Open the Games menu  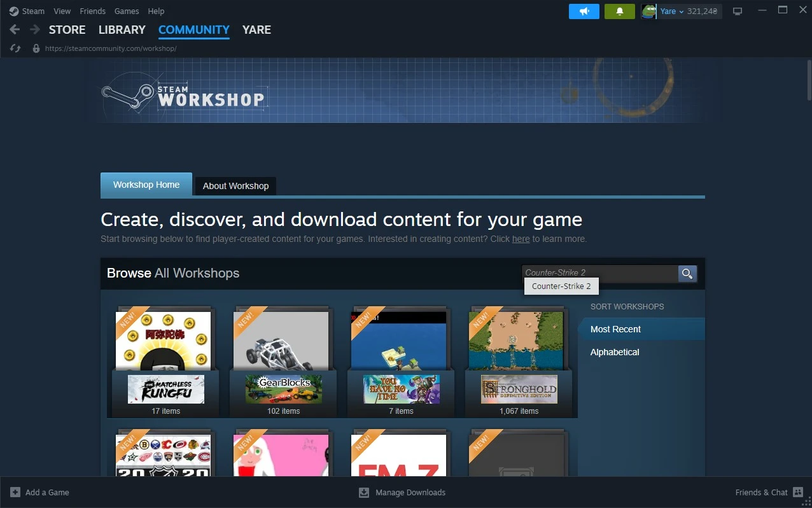coord(127,11)
